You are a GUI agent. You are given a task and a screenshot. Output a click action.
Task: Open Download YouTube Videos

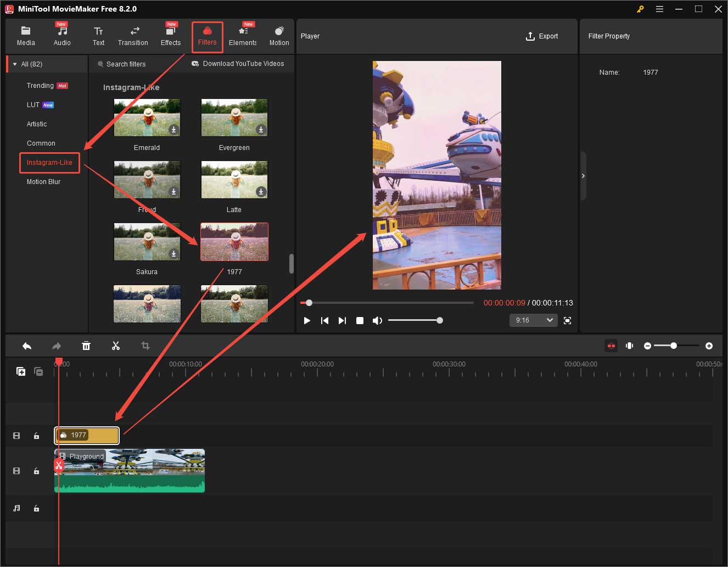238,64
